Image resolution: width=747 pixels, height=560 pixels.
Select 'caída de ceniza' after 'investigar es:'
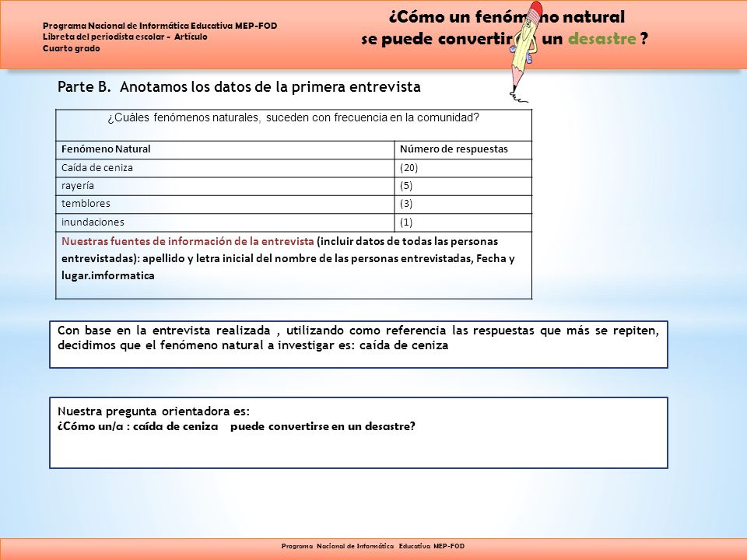click(404, 345)
